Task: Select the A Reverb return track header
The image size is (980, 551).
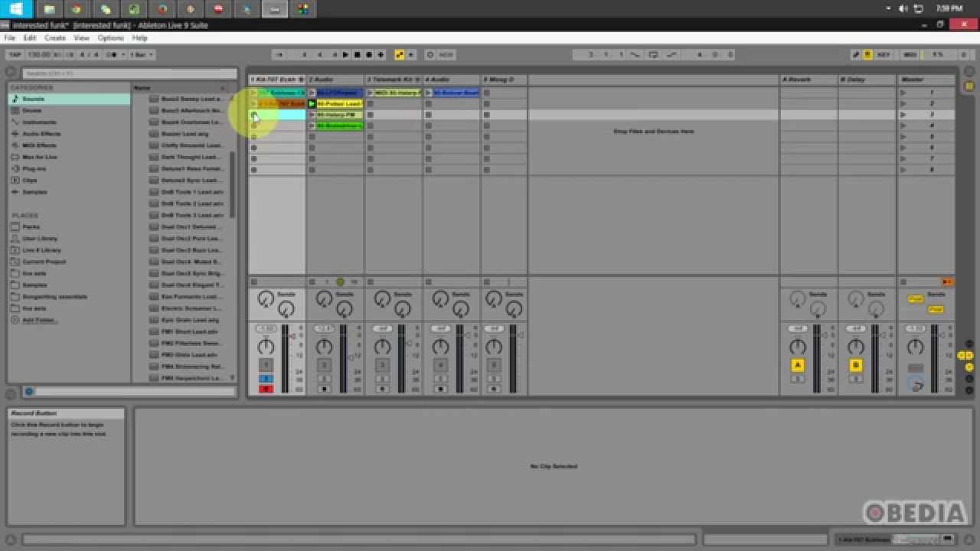Action: pos(808,79)
